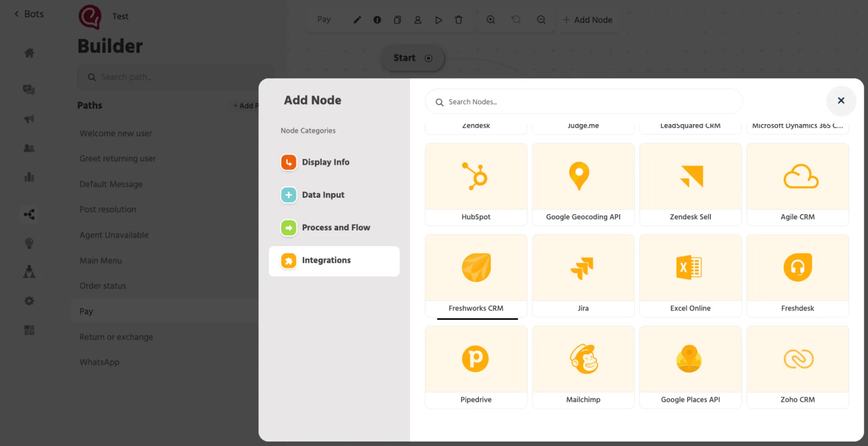The height and width of the screenshot is (446, 868).
Task: Click the trash delete icon
Action: (x=459, y=20)
